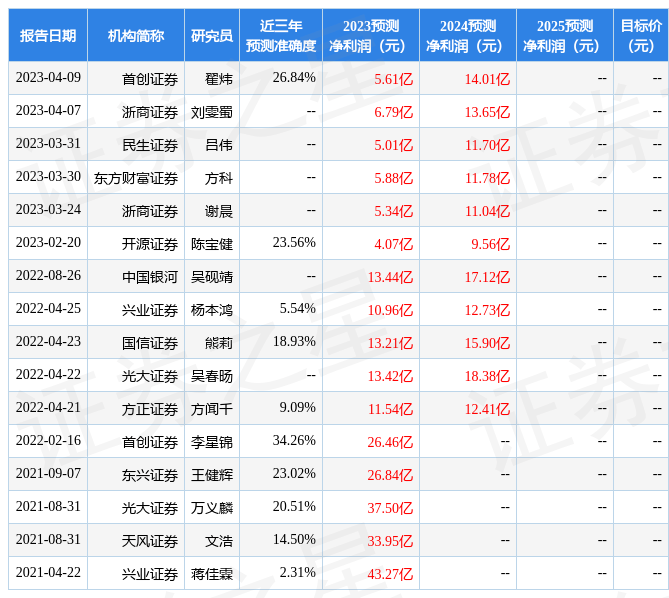Screen dimensions: 669x598
Task: Select the 天风证券 institution name
Action: tap(150, 541)
